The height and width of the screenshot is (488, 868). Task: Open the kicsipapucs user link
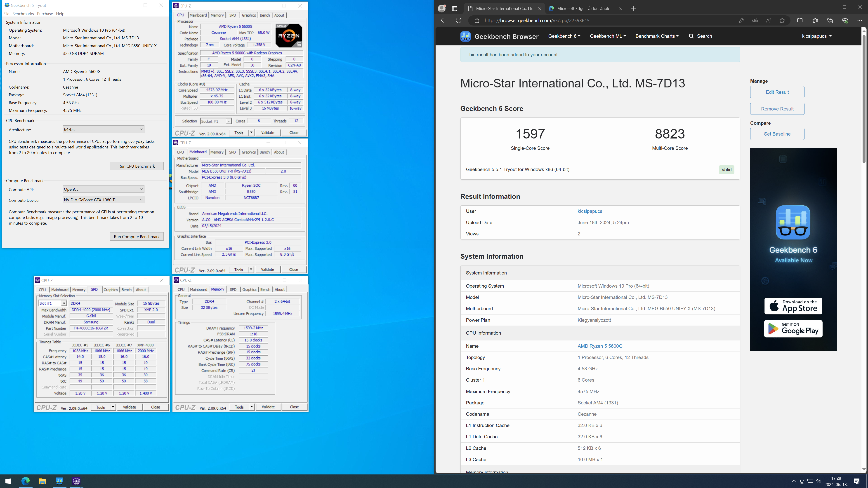point(590,211)
